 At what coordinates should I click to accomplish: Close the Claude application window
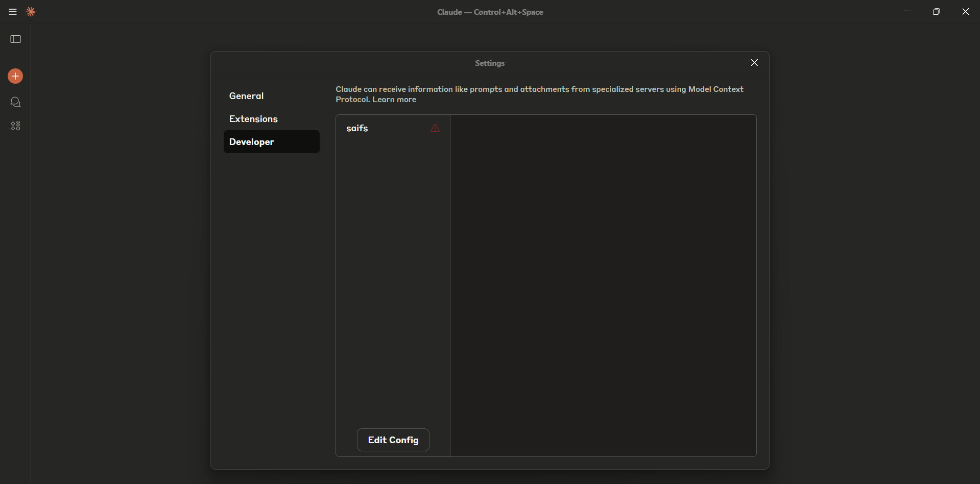[x=965, y=11]
